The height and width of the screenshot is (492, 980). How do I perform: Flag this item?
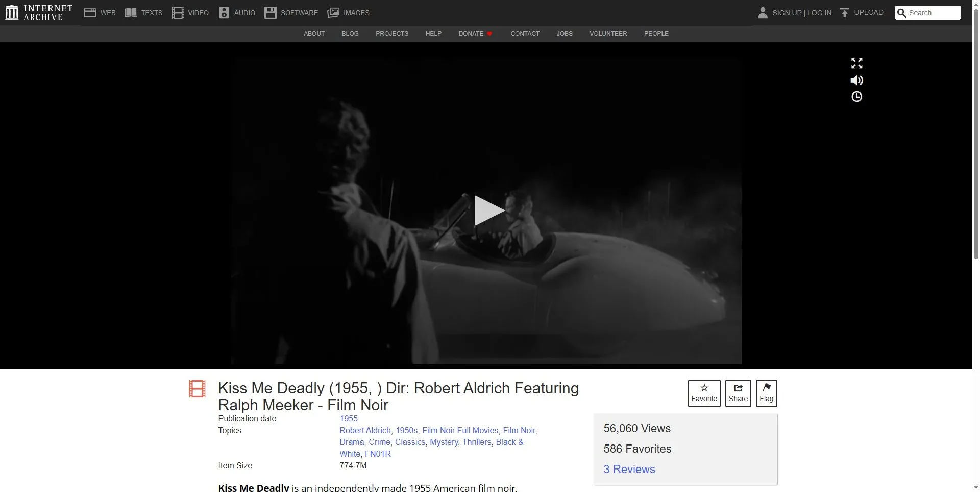766,393
